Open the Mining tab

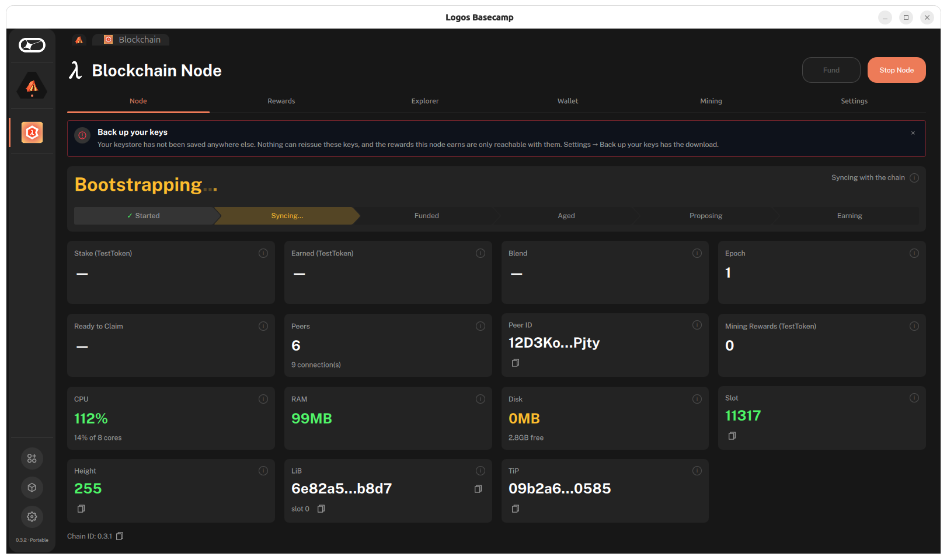711,101
